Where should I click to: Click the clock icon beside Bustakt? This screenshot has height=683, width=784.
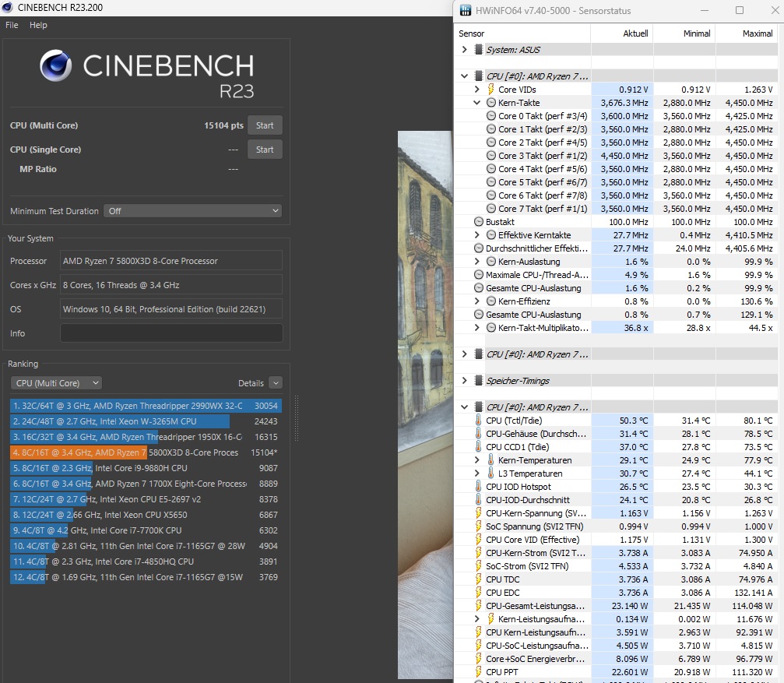(x=479, y=221)
